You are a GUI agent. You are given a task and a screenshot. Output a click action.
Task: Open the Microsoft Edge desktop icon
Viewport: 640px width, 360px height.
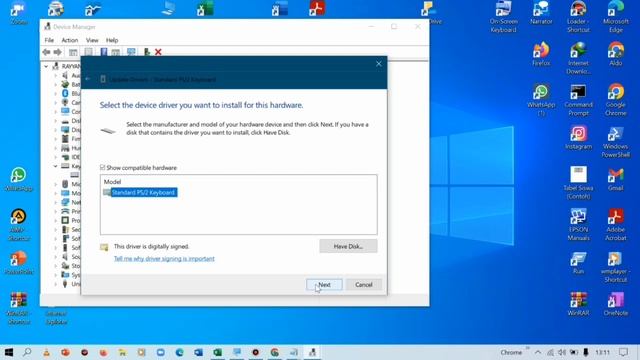coord(616,17)
